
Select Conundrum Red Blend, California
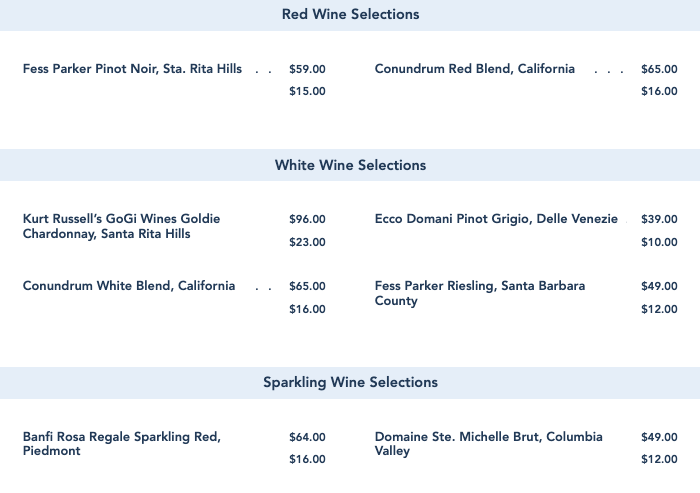475,69
